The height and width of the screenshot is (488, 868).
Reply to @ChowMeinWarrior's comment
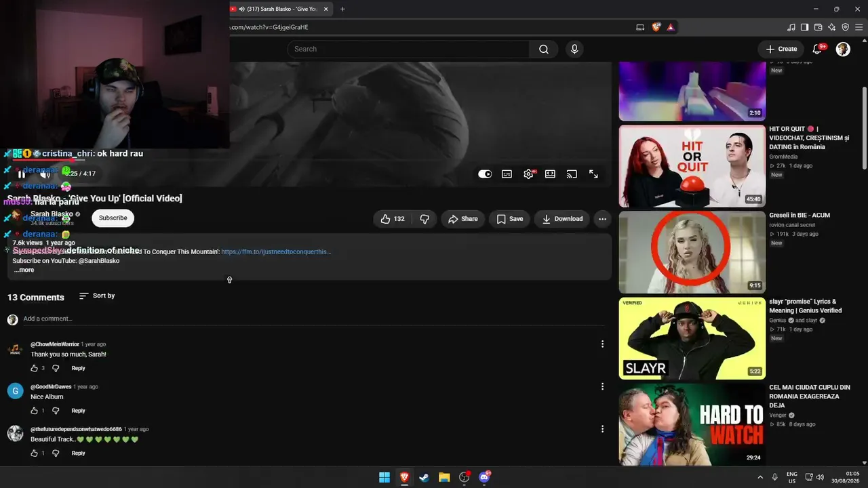click(79, 368)
